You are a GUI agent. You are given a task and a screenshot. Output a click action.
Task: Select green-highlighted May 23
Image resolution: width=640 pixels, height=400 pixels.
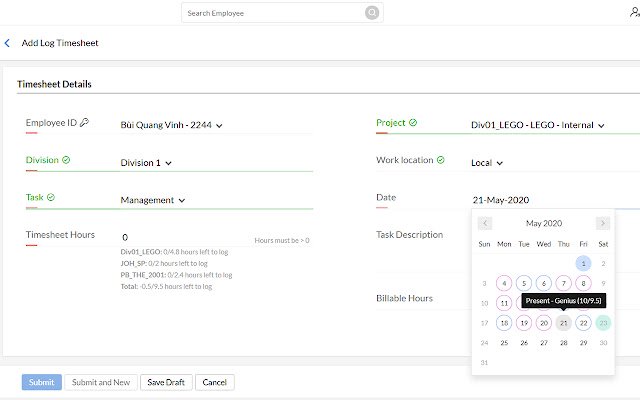[x=603, y=323]
